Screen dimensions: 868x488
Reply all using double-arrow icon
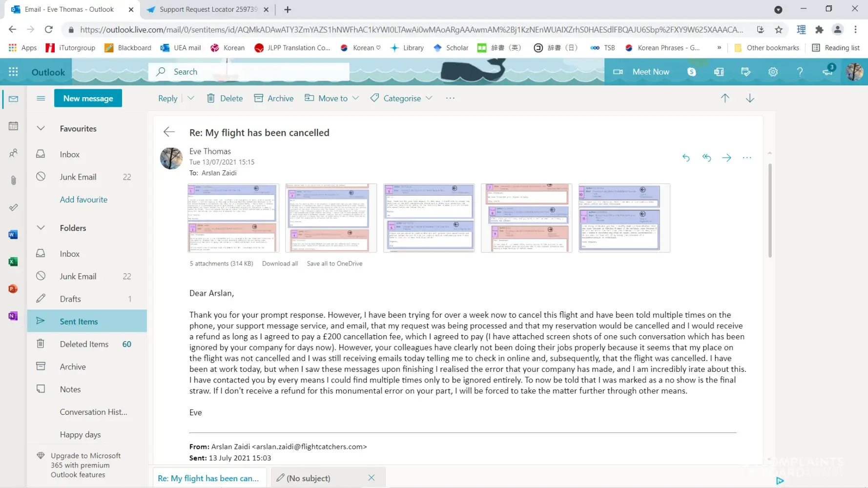coord(706,158)
